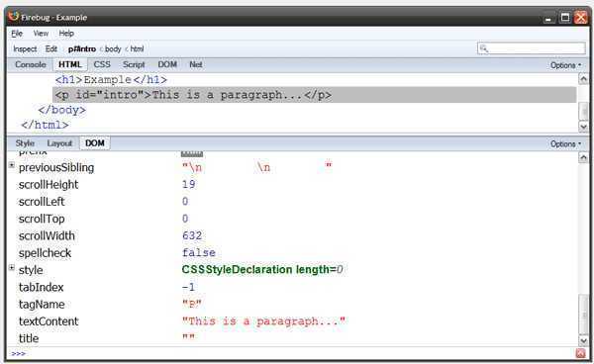Screen dimensions: 594x364
Task: Click the highlighted p id="intro" line
Action: [x=315, y=95]
